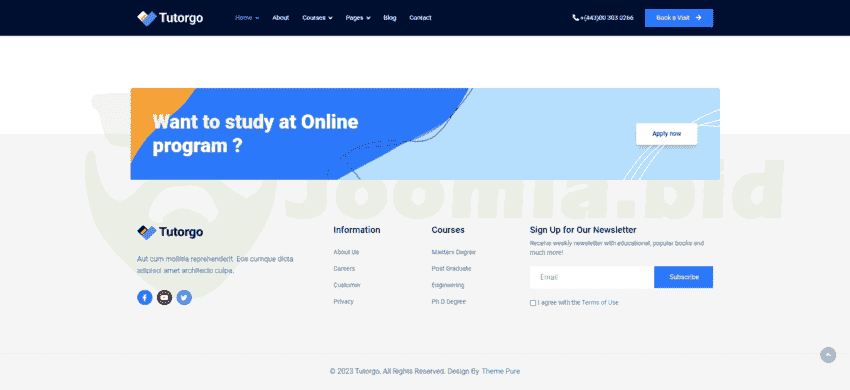Image resolution: width=850 pixels, height=390 pixels.
Task: Expand the Courses menu dropdown
Action: [317, 18]
